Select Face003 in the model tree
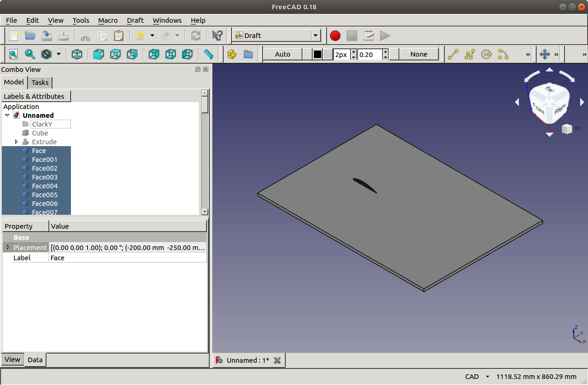Screen dimensions: 588x385 (45, 177)
